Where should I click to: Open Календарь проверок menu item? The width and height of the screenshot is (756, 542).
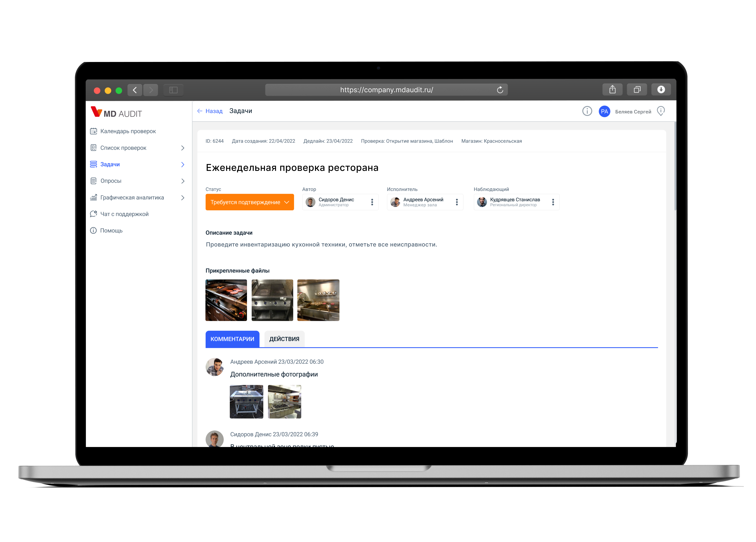point(128,131)
